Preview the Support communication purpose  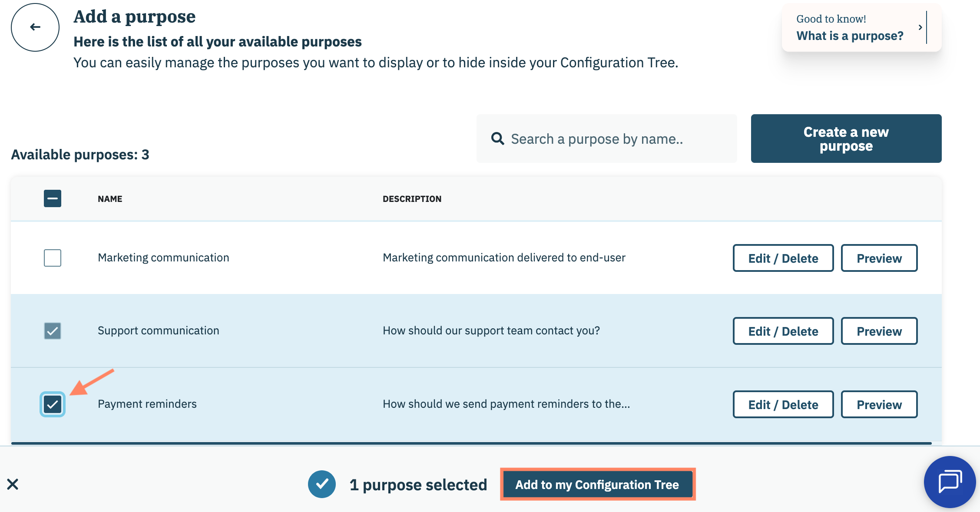pyautogui.click(x=879, y=331)
